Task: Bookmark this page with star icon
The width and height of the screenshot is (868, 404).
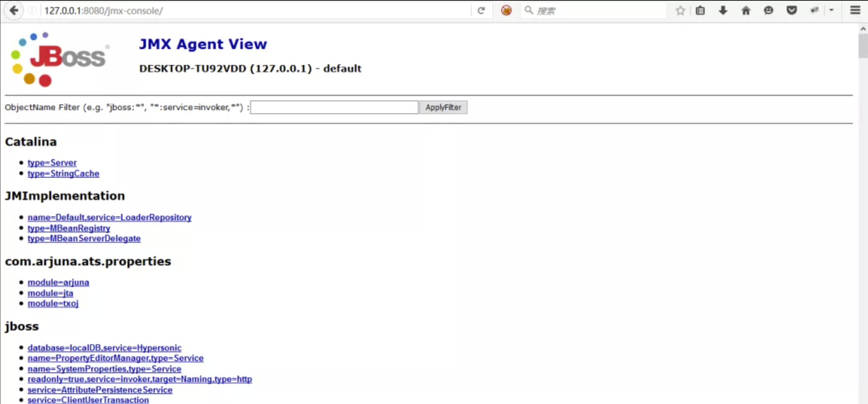Action: click(680, 10)
